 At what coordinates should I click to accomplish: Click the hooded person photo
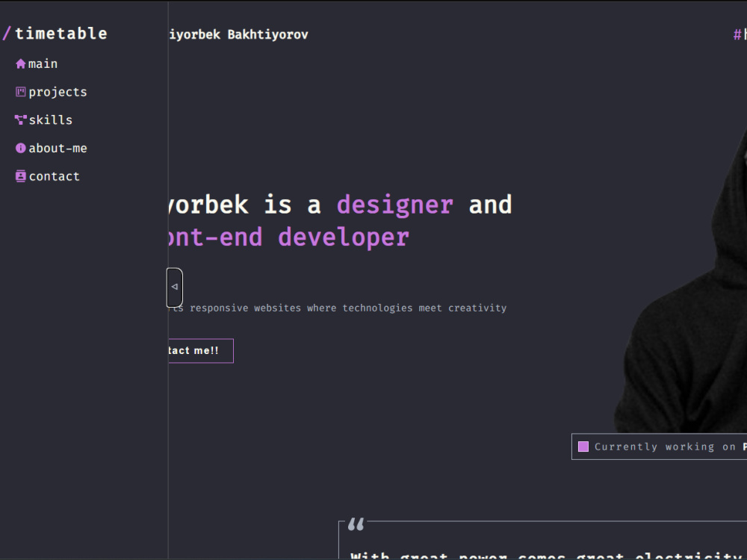tap(681, 281)
